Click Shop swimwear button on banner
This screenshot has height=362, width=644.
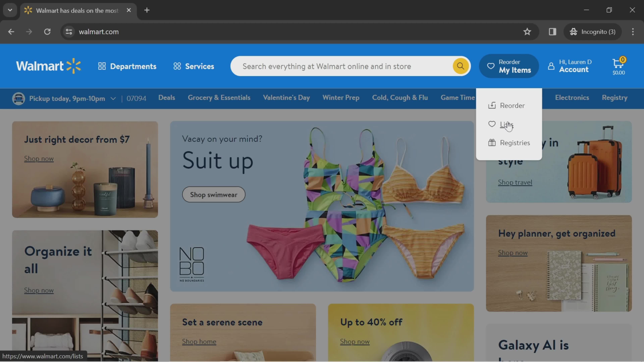(x=214, y=194)
